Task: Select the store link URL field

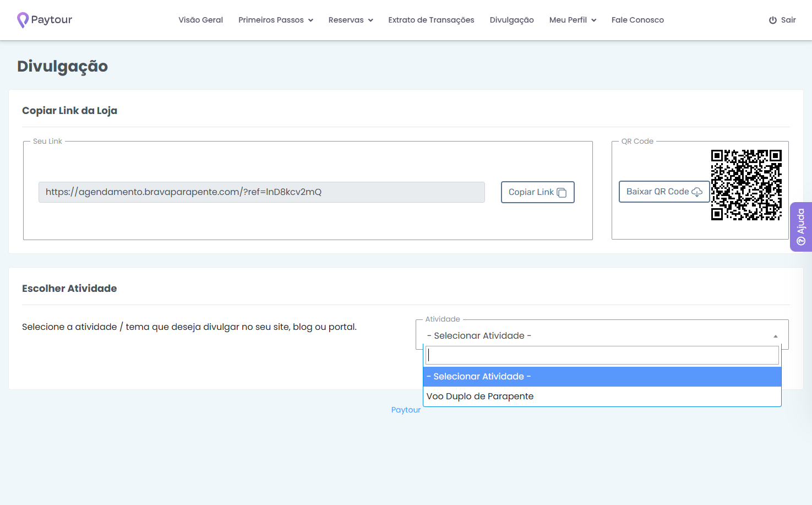Action: click(261, 192)
